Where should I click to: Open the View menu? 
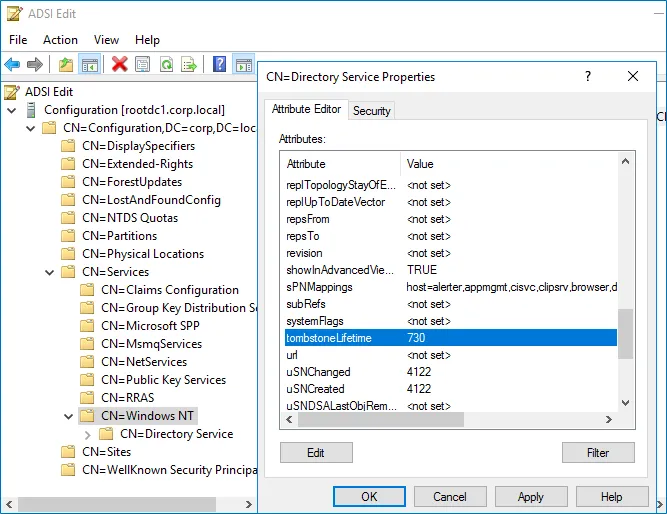[x=106, y=40]
